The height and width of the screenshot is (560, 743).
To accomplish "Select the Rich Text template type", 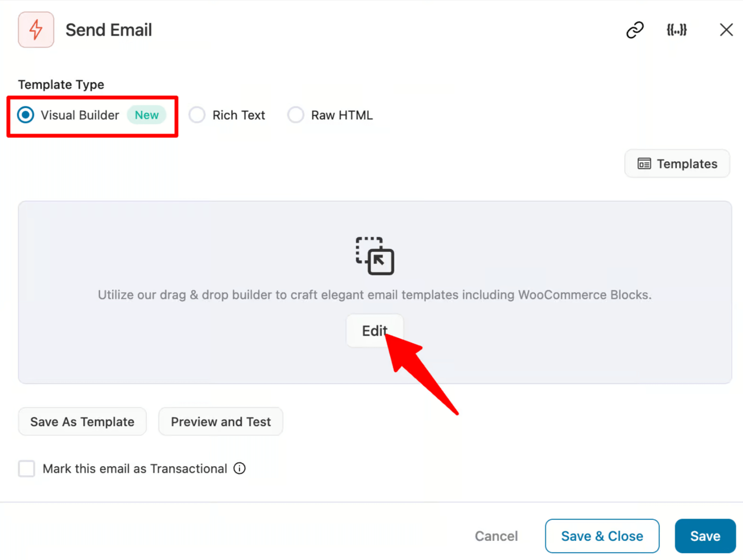I will (x=197, y=115).
